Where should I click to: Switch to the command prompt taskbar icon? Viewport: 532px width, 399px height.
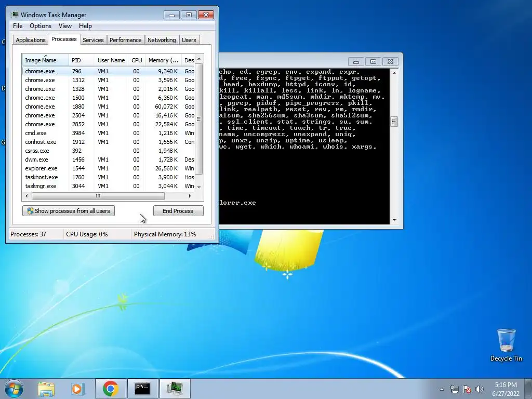[x=142, y=389]
